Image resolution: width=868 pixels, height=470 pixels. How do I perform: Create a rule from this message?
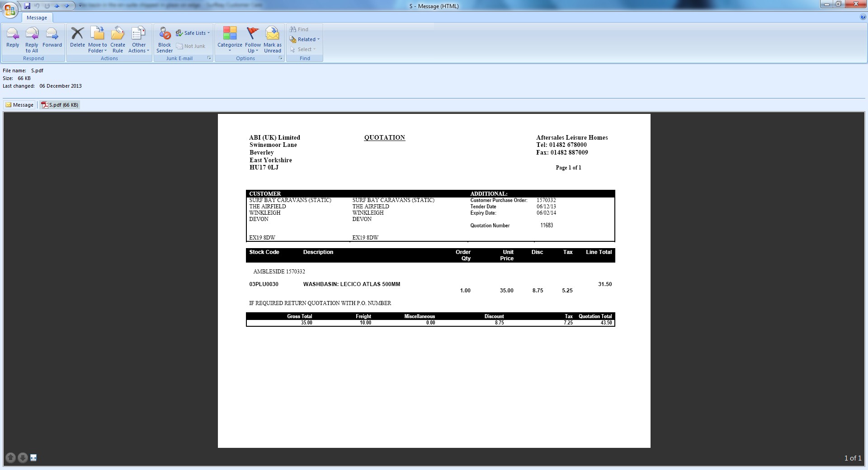pyautogui.click(x=118, y=40)
